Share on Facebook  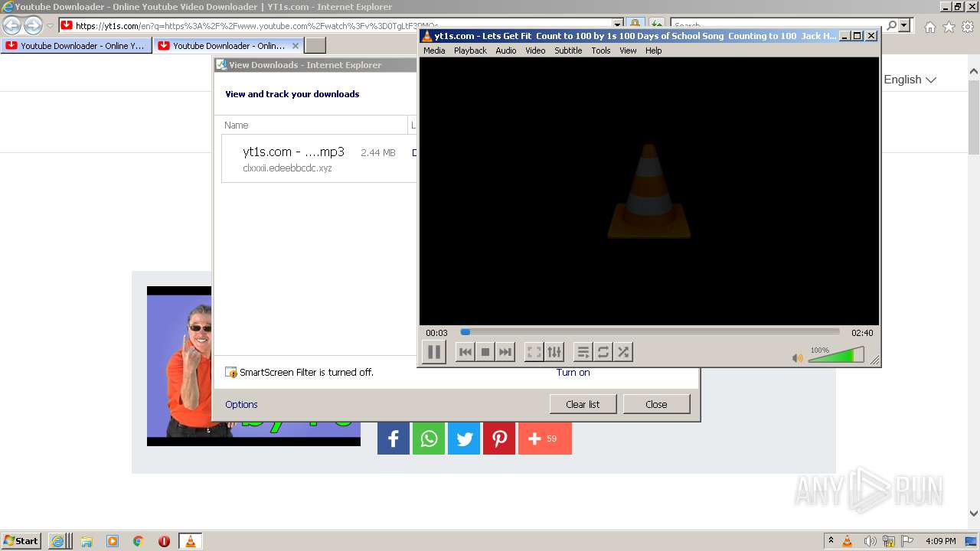pyautogui.click(x=394, y=439)
